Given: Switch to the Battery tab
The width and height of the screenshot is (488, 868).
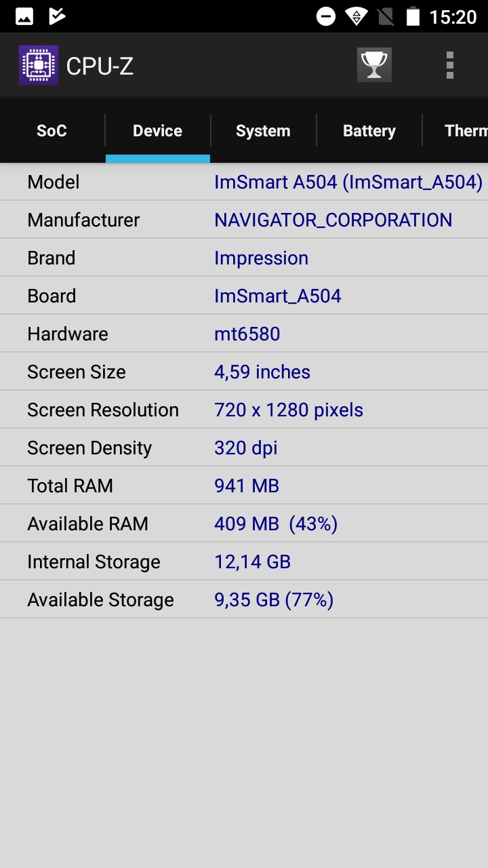Looking at the screenshot, I should (369, 131).
